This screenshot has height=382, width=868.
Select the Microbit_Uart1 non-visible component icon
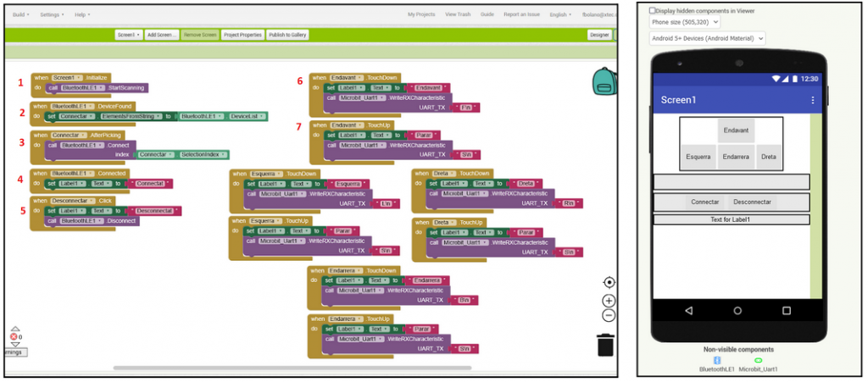tap(758, 360)
